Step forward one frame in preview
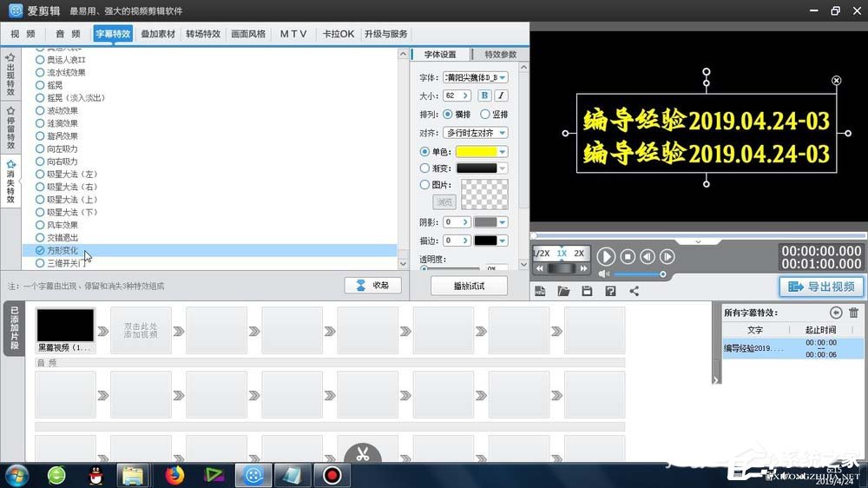This screenshot has width=868, height=488. [667, 256]
